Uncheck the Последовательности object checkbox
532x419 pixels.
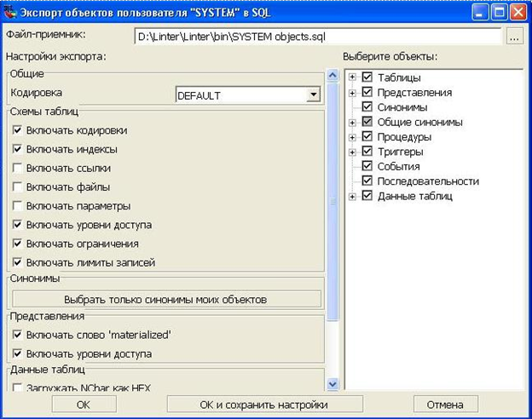pos(367,181)
